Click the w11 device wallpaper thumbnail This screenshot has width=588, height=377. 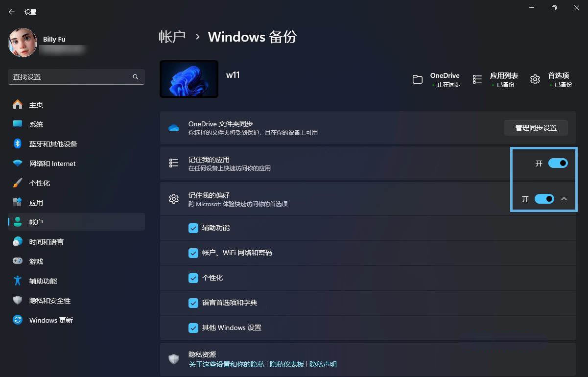[x=189, y=79]
